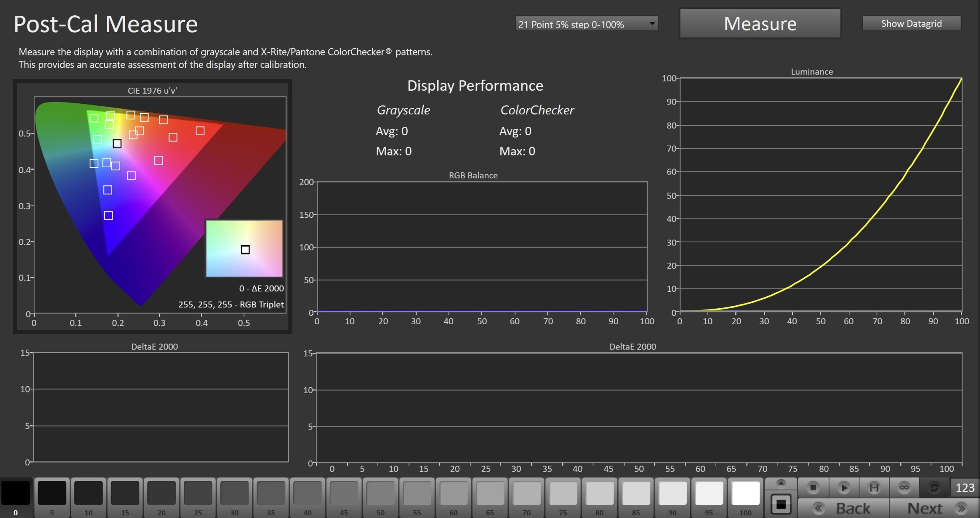Select the 35% grayscale swatch
Image resolution: width=980 pixels, height=518 pixels.
[271, 498]
